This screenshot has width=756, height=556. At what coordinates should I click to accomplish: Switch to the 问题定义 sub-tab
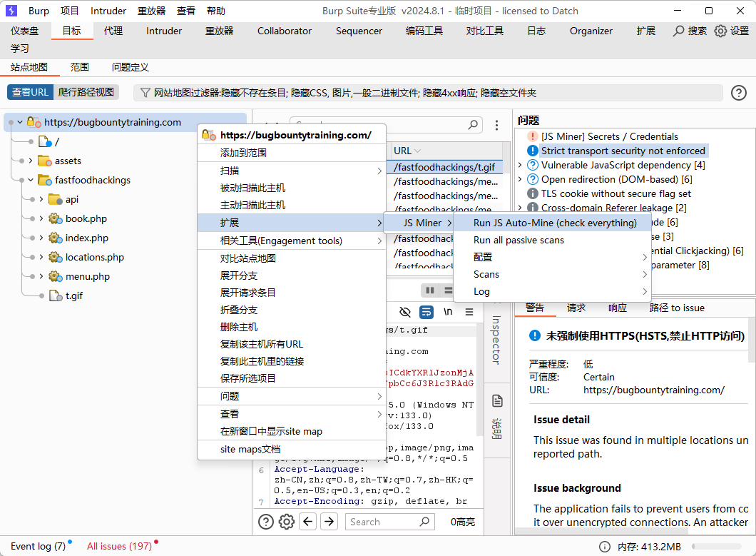point(131,67)
